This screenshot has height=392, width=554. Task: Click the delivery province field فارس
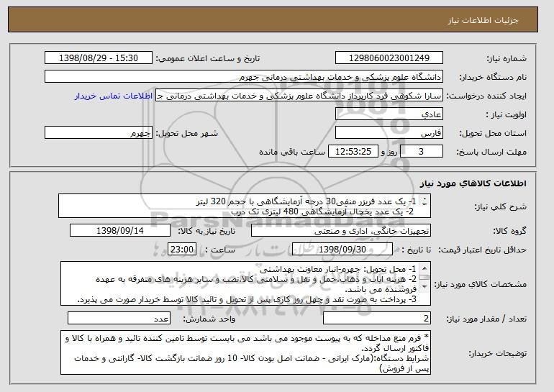(389, 133)
